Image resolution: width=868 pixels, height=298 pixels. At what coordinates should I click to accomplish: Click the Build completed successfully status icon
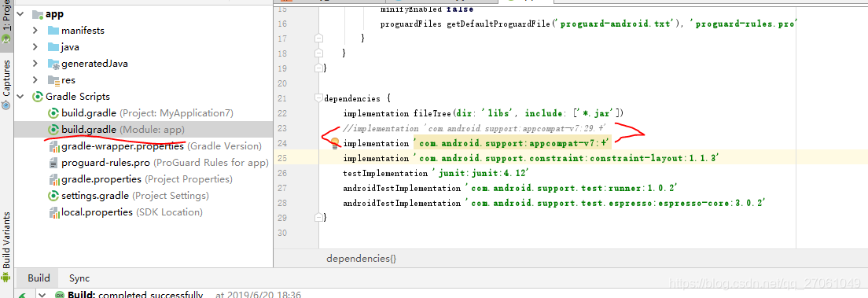pos(60,295)
